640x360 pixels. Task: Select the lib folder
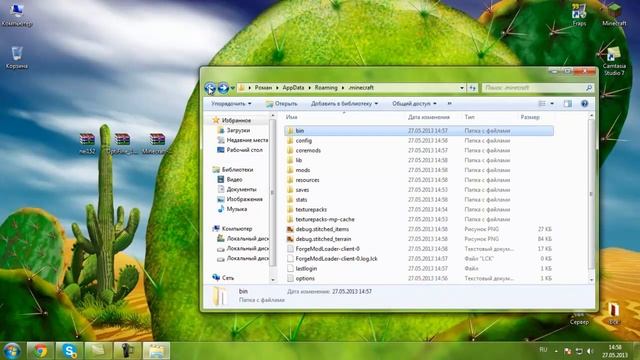pyautogui.click(x=419, y=160)
